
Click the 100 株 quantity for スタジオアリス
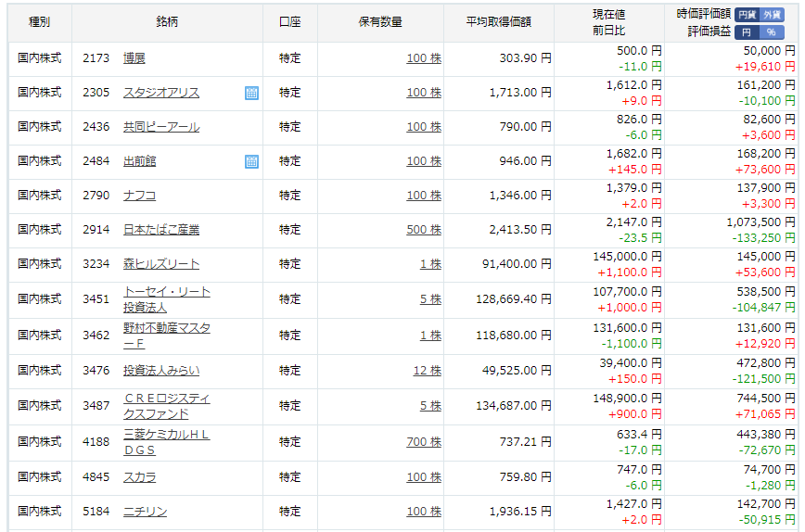click(x=424, y=93)
